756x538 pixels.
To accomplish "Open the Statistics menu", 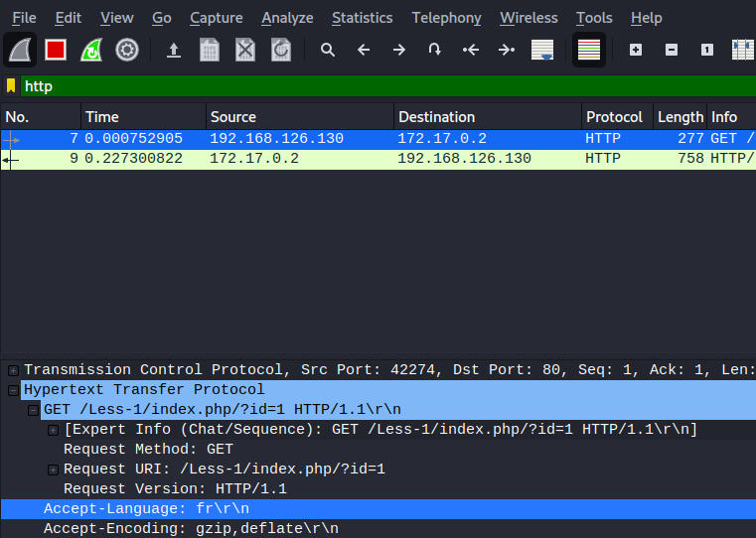I will (362, 18).
